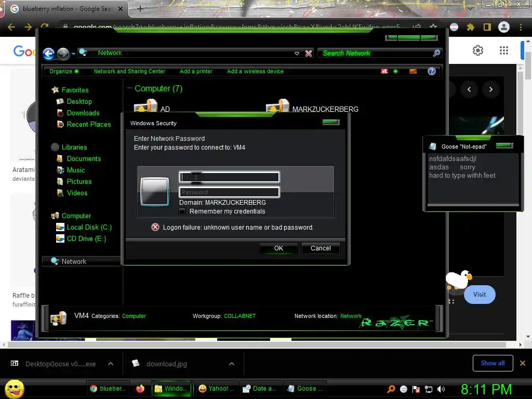
Task: Choose Add a wireless device
Action: (255, 71)
